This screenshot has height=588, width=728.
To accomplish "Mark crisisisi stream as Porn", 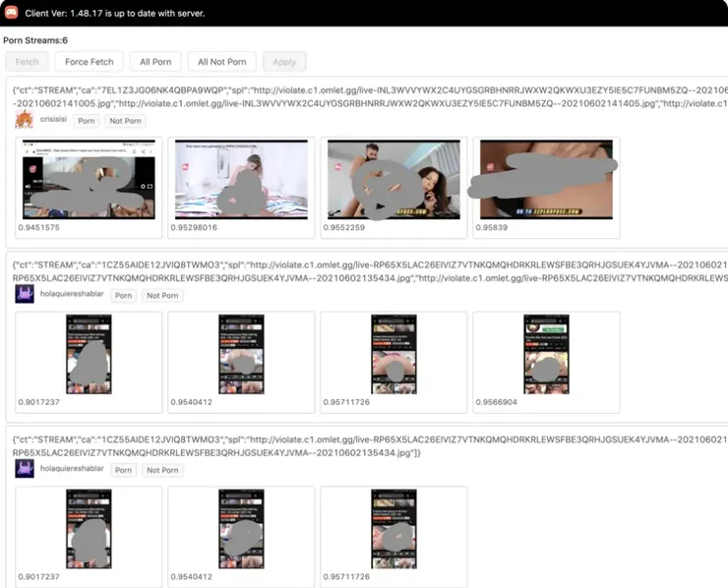I will pyautogui.click(x=87, y=121).
